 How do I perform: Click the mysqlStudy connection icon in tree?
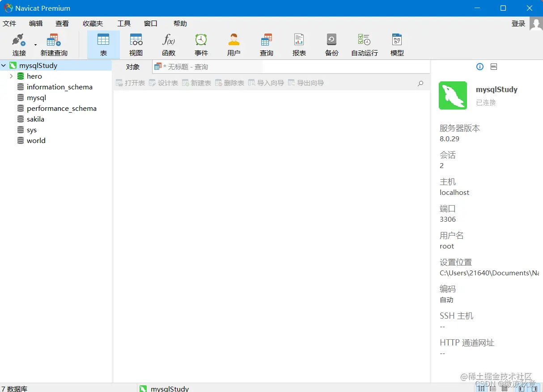click(13, 66)
